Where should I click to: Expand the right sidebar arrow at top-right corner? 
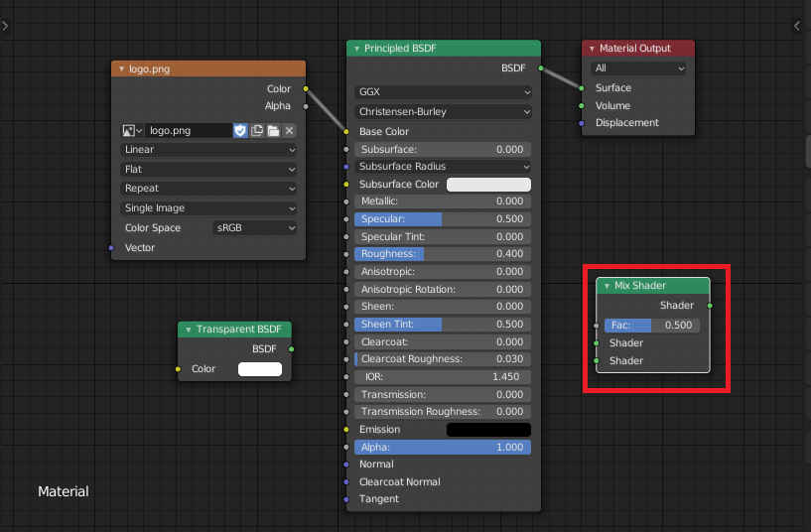pyautogui.click(x=797, y=26)
